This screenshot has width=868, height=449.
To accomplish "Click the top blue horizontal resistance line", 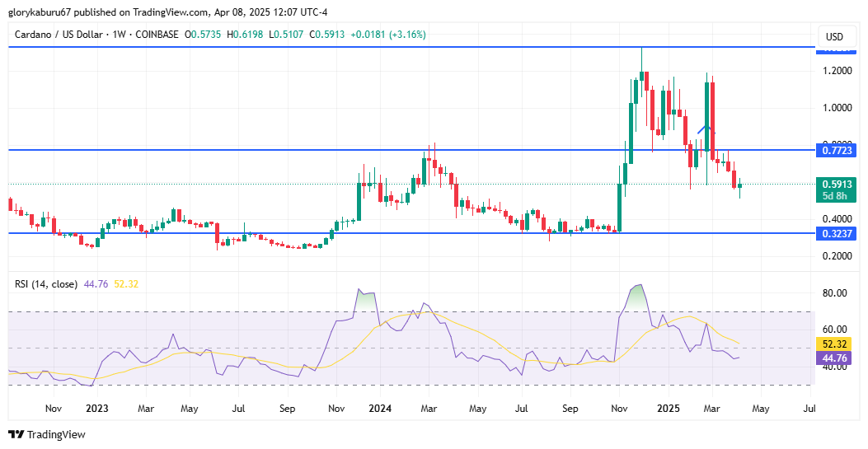I will [412, 48].
